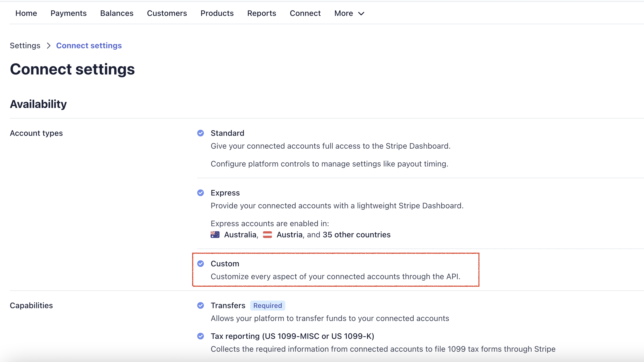The image size is (644, 362).
Task: Open the Balances section
Action: coord(117,13)
